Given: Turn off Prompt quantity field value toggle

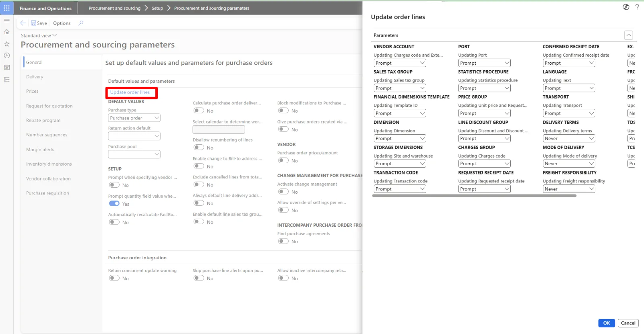Looking at the screenshot, I should pyautogui.click(x=114, y=203).
